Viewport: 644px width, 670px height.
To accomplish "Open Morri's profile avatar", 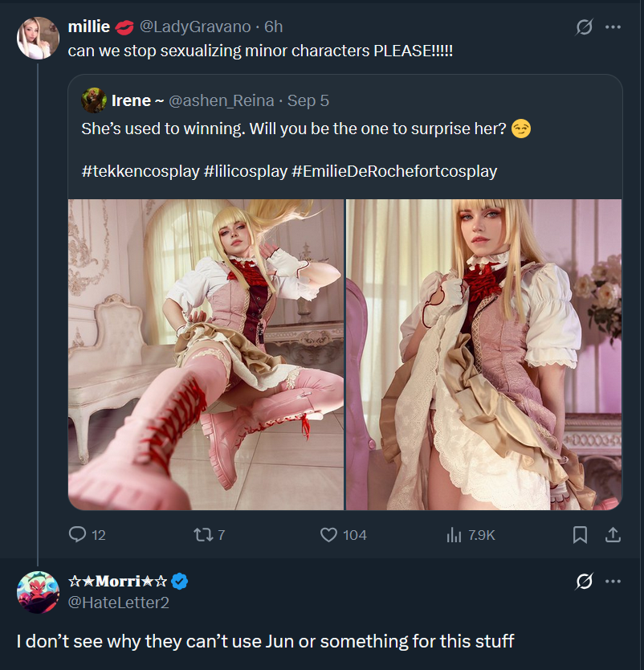I will [x=38, y=593].
